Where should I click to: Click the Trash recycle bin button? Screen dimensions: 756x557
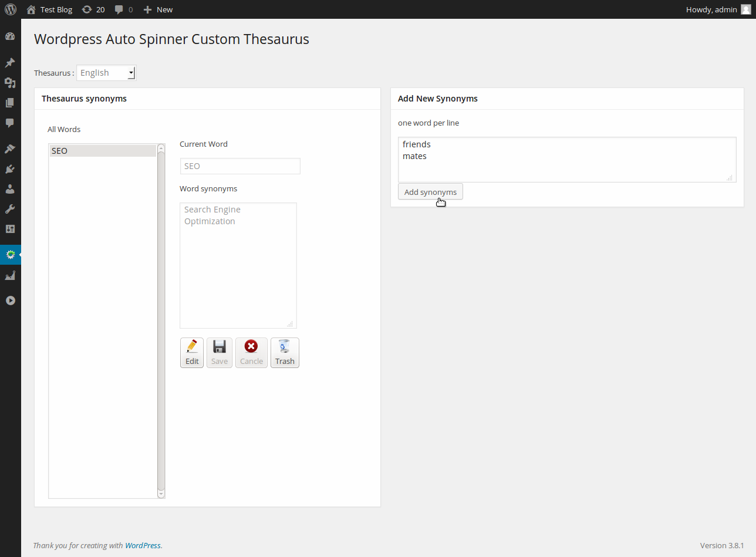[285, 353]
